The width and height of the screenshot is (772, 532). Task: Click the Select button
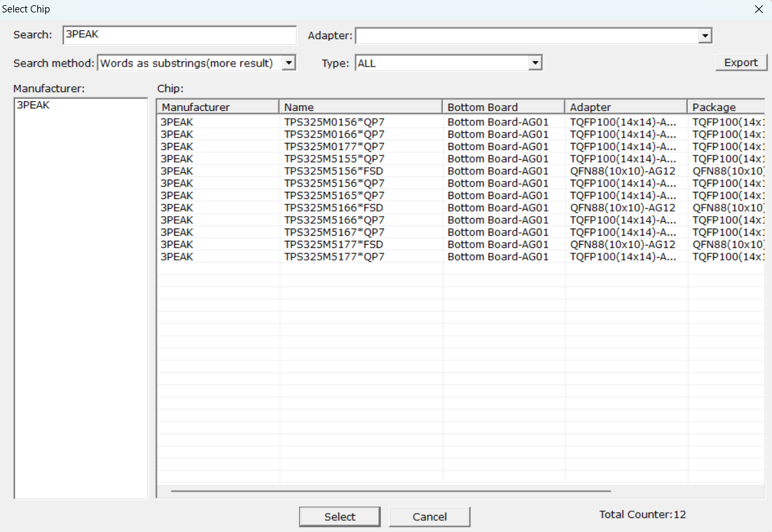340,517
